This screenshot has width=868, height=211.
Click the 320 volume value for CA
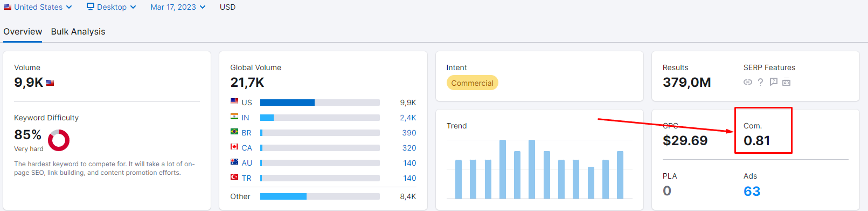coord(409,148)
